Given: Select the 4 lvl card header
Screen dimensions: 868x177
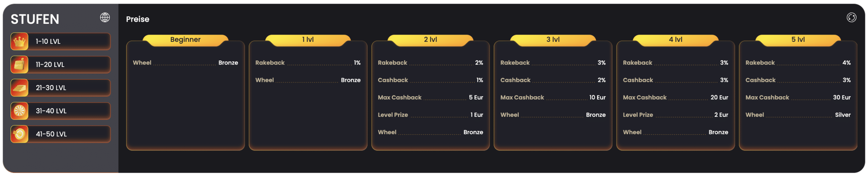Looking at the screenshot, I should (x=675, y=40).
